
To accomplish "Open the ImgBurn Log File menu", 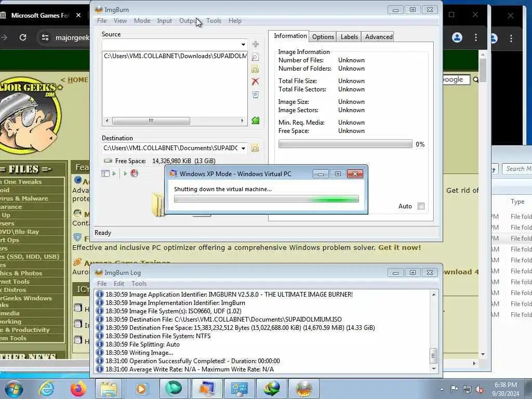I will (x=102, y=284).
